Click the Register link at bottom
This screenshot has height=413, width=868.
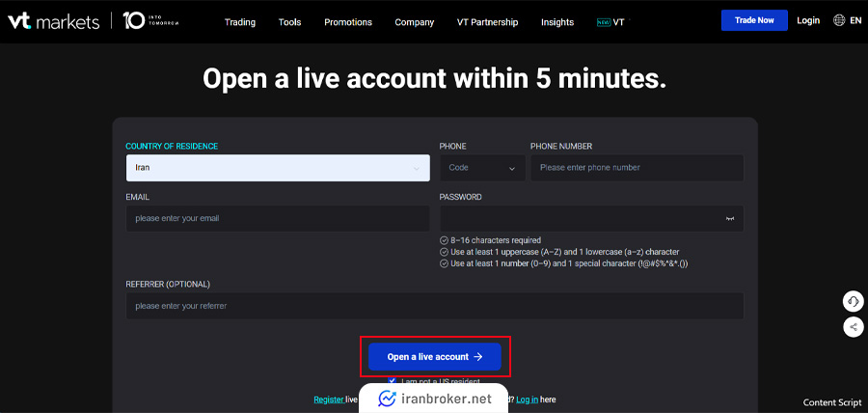click(x=328, y=399)
